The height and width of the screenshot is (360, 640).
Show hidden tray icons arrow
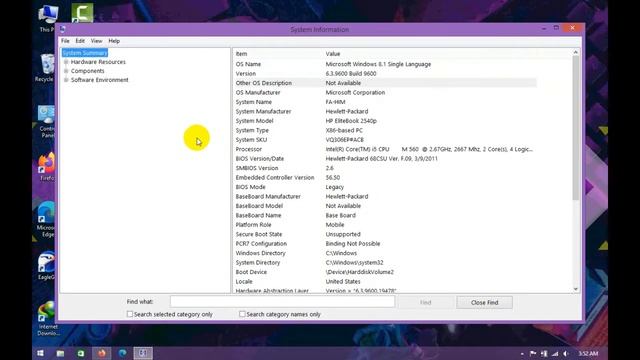[x=522, y=353]
